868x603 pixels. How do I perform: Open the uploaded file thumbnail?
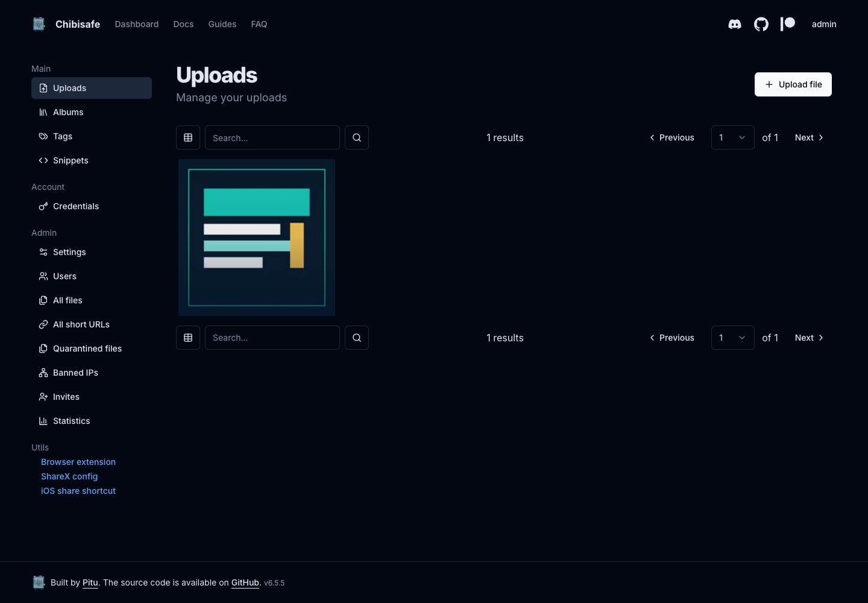point(257,238)
